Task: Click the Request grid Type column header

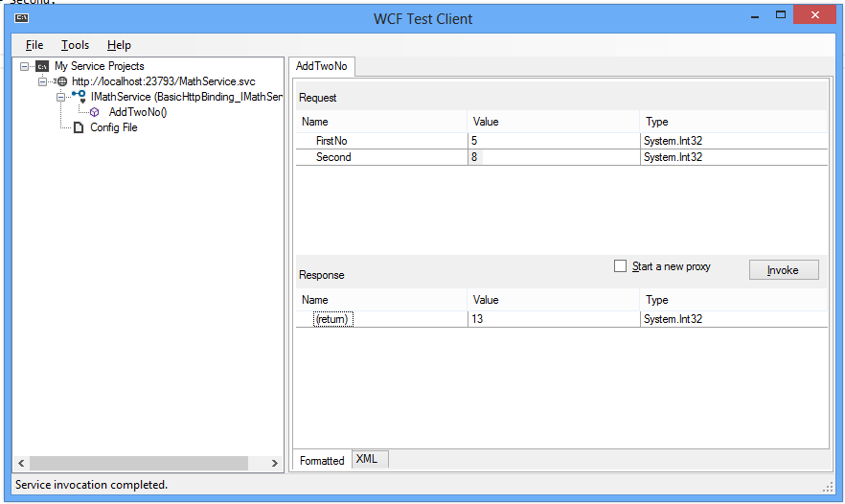Action: pos(734,122)
